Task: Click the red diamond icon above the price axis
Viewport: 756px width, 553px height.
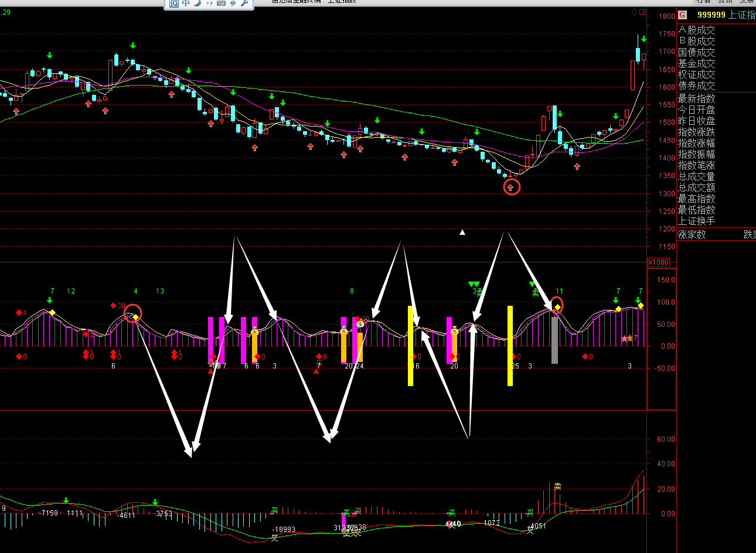Action: pos(634,12)
